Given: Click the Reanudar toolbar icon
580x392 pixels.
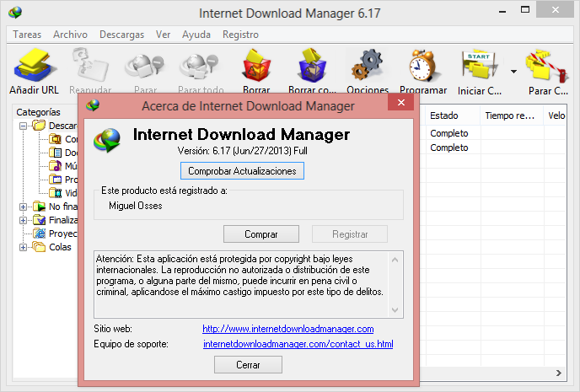Looking at the screenshot, I should (90, 65).
